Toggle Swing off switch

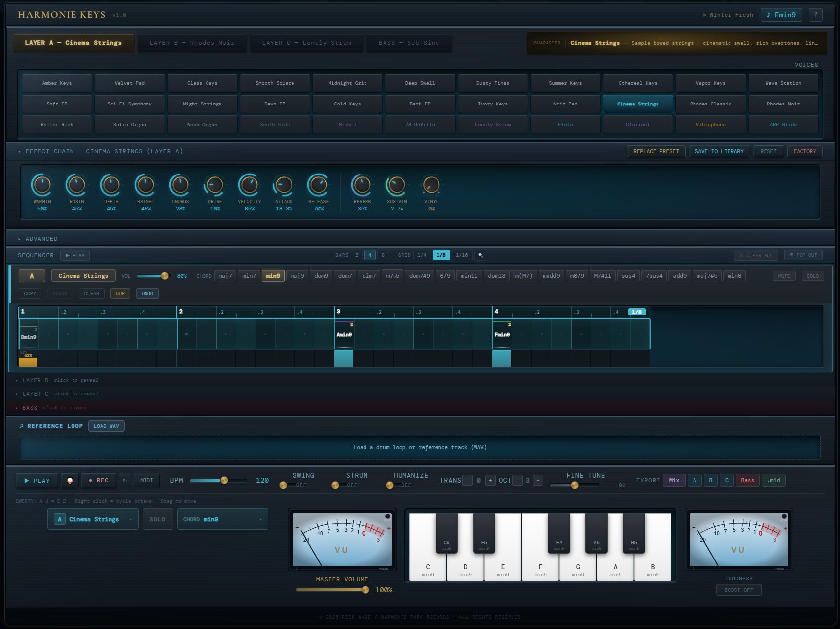point(283,485)
